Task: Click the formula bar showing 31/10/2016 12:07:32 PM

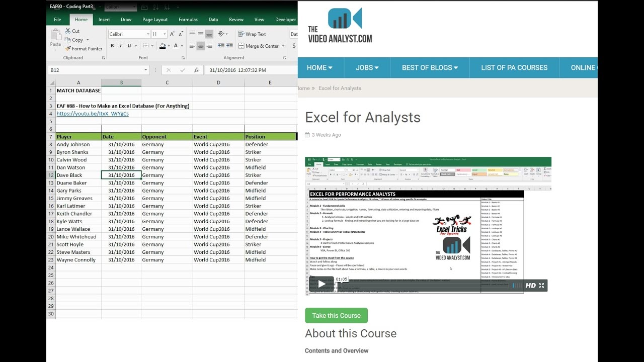Action: [251, 70]
